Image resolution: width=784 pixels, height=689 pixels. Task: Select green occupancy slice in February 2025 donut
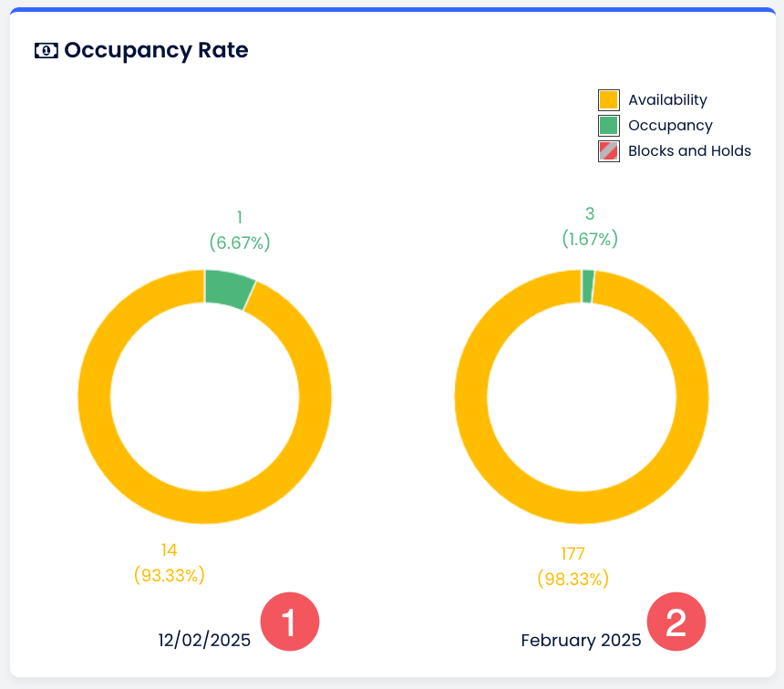pos(588,286)
